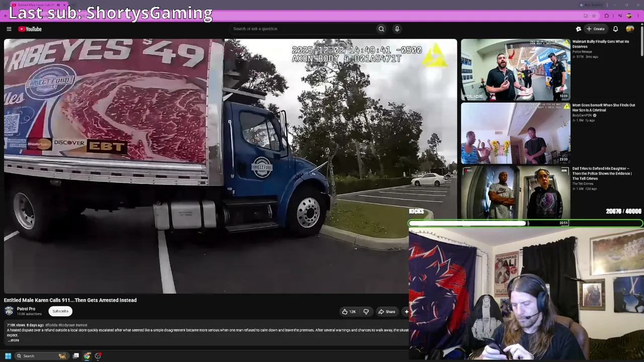Visit the BodyCamPOV channel

(x=583, y=116)
